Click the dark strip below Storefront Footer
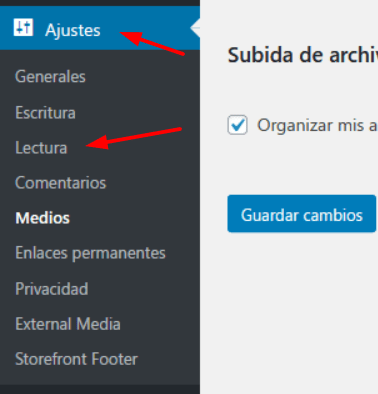This screenshot has width=378, height=394. click(100, 389)
